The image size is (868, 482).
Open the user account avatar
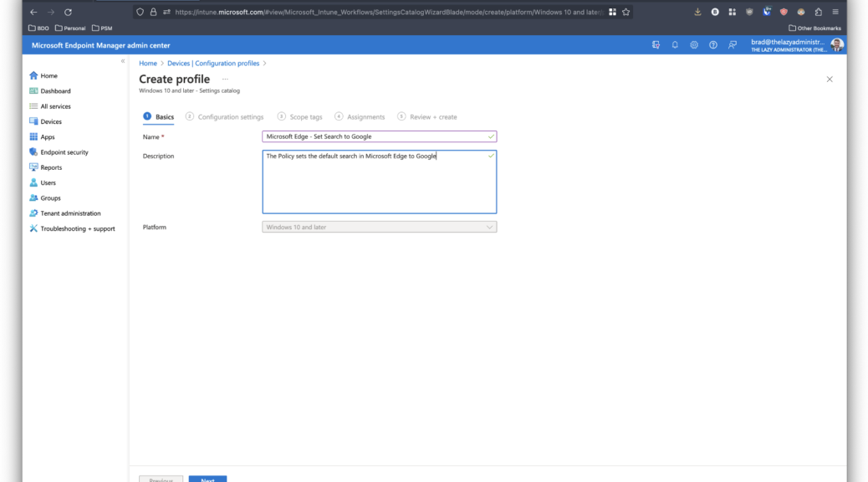(x=836, y=45)
